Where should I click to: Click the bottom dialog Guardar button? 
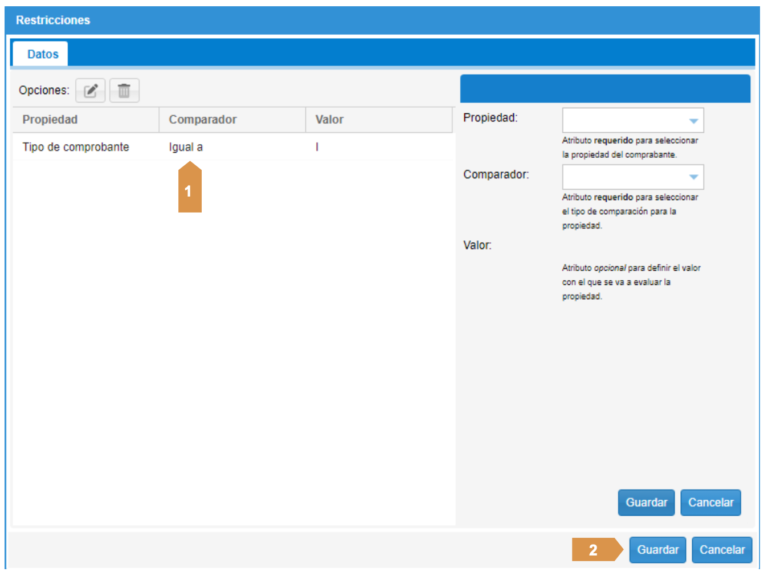tap(658, 549)
